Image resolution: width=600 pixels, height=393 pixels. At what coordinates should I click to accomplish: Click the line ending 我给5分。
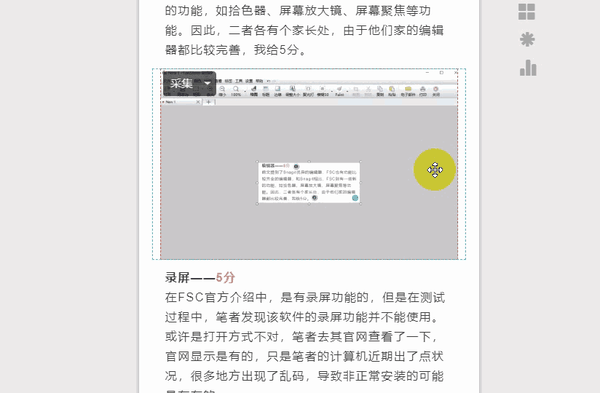pos(236,50)
